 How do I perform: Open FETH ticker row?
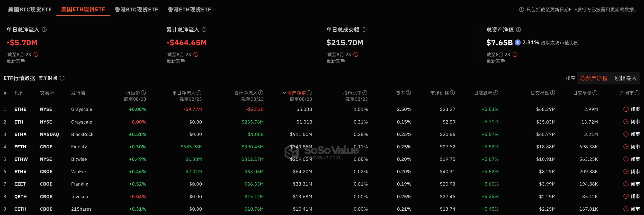click(20, 147)
